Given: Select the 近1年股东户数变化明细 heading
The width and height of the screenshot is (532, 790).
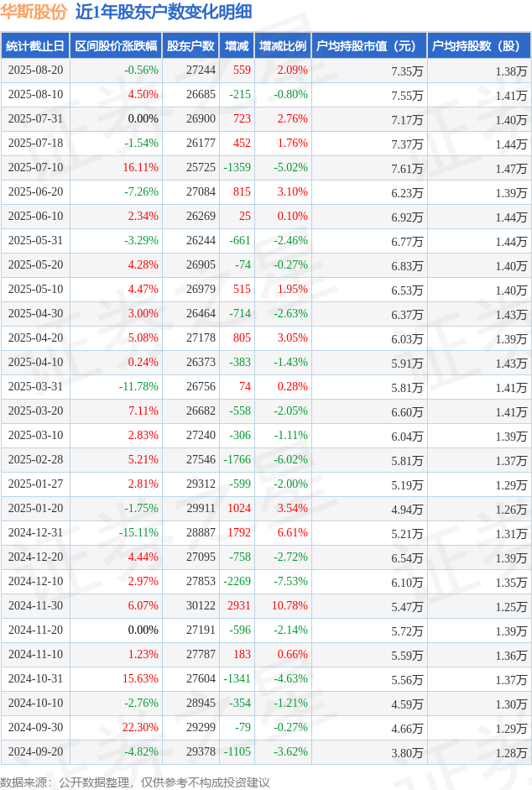Looking at the screenshot, I should 164,12.
